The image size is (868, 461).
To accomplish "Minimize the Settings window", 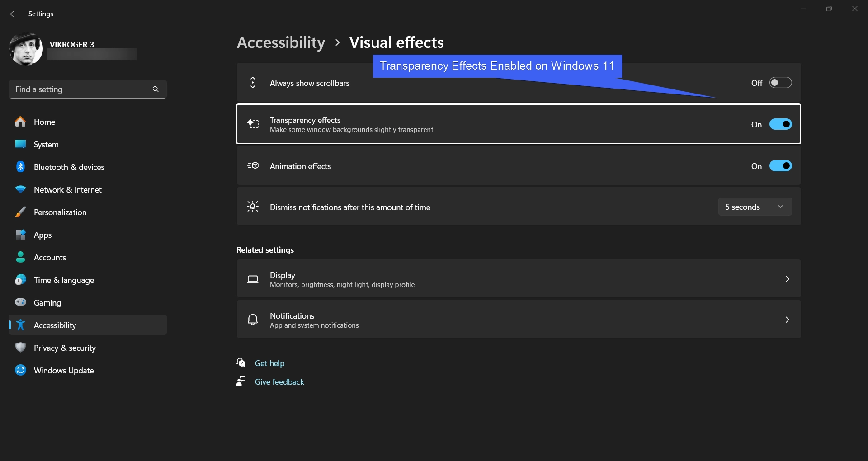I will [x=803, y=9].
